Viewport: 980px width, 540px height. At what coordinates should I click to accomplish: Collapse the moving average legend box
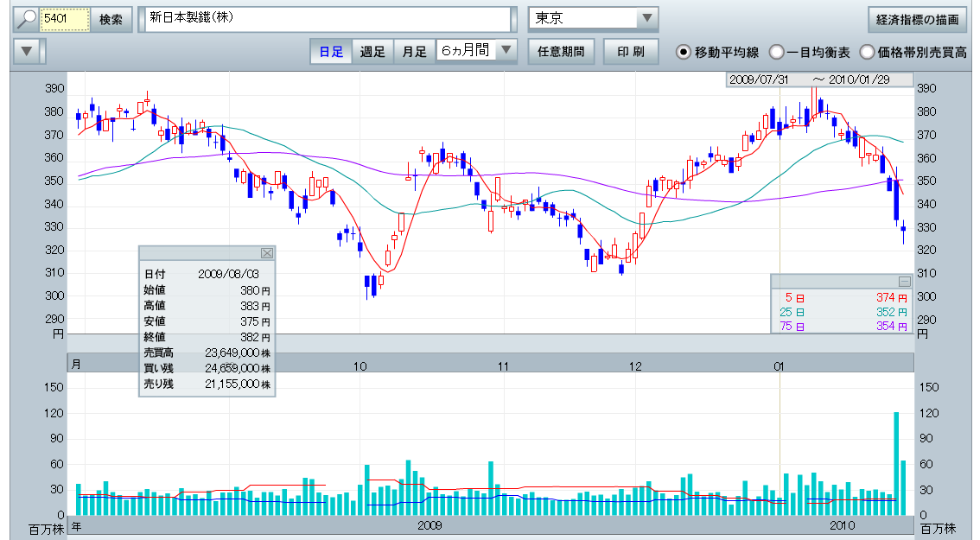point(904,281)
